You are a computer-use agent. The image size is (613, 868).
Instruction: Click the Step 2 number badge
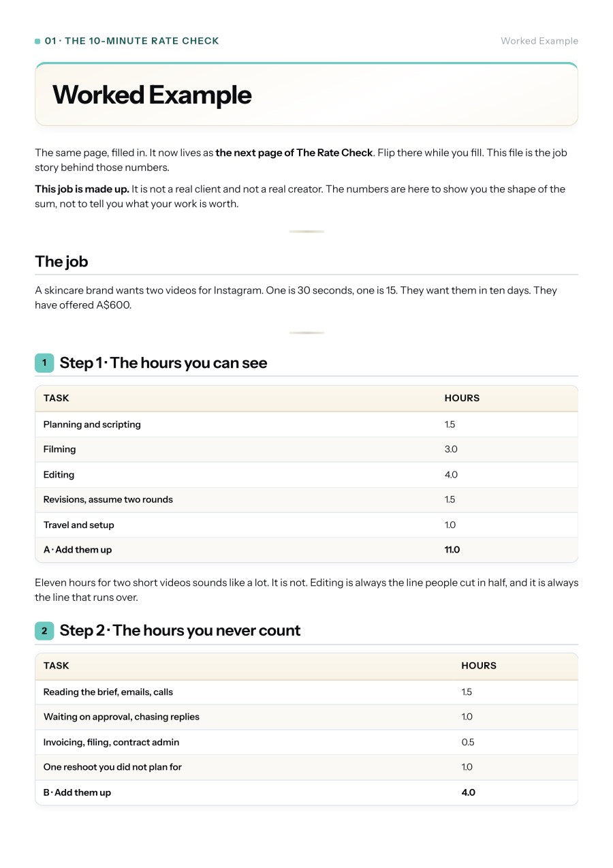pyautogui.click(x=44, y=631)
